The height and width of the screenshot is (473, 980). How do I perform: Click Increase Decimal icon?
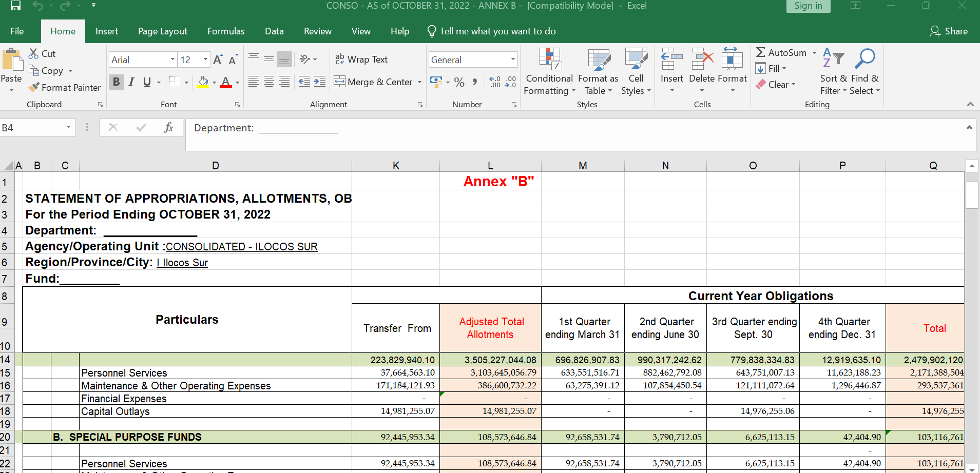pyautogui.click(x=495, y=82)
